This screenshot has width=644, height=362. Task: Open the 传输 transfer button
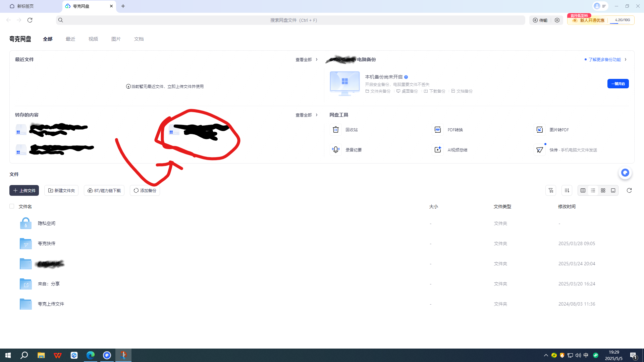540,20
